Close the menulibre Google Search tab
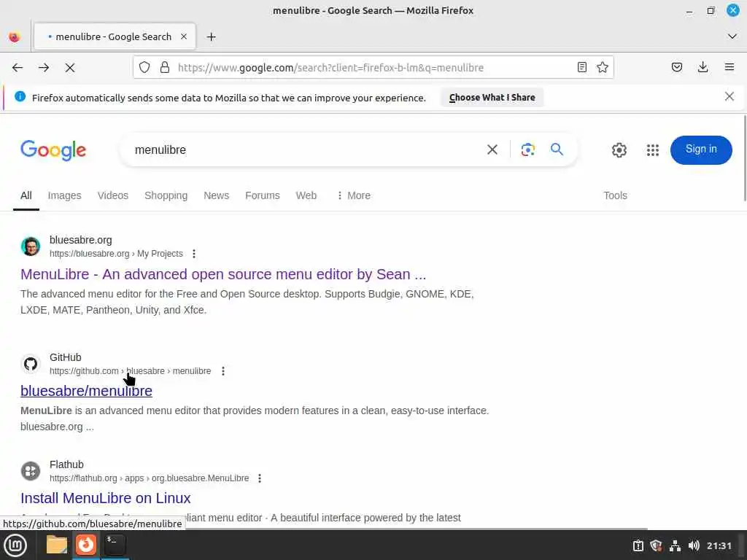 [x=184, y=36]
